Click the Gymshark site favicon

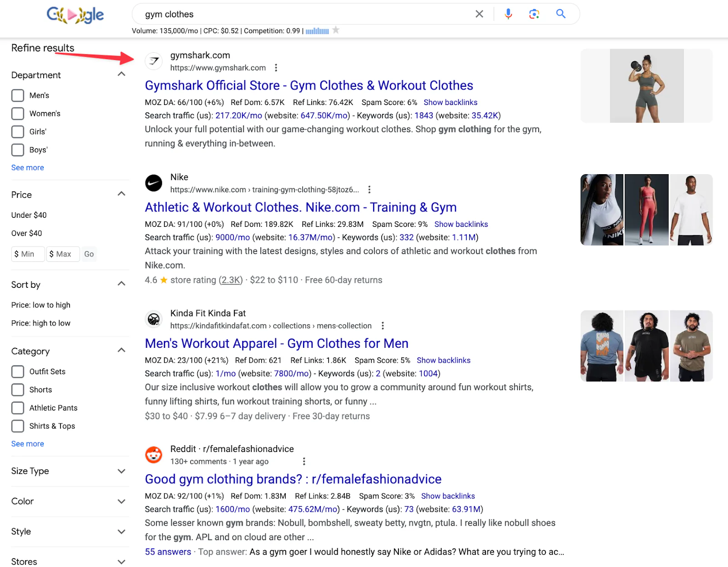(x=153, y=61)
